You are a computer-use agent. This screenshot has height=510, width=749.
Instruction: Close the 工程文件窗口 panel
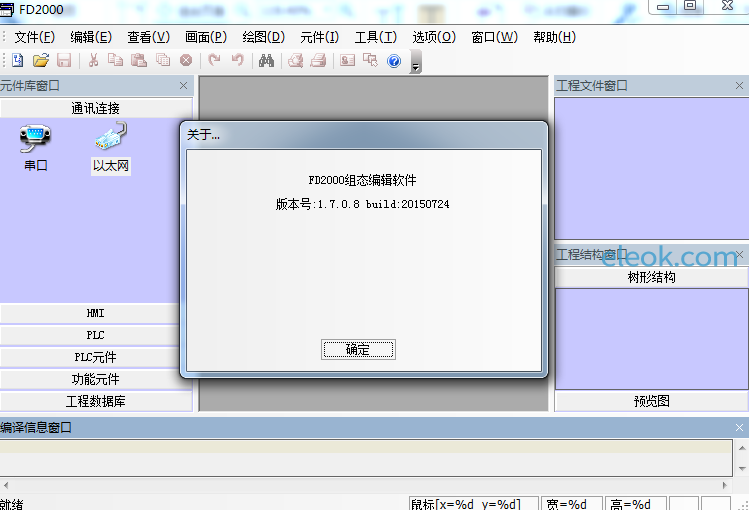coord(739,86)
